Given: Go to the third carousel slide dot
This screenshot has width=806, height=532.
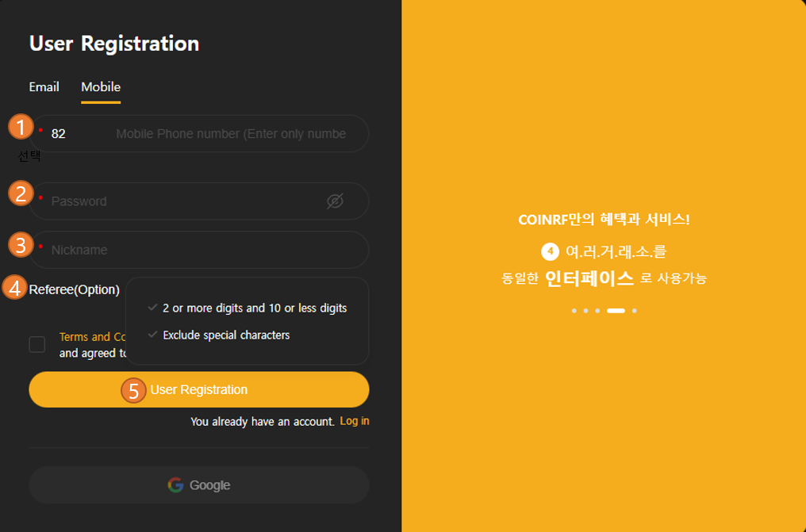Looking at the screenshot, I should coord(597,311).
